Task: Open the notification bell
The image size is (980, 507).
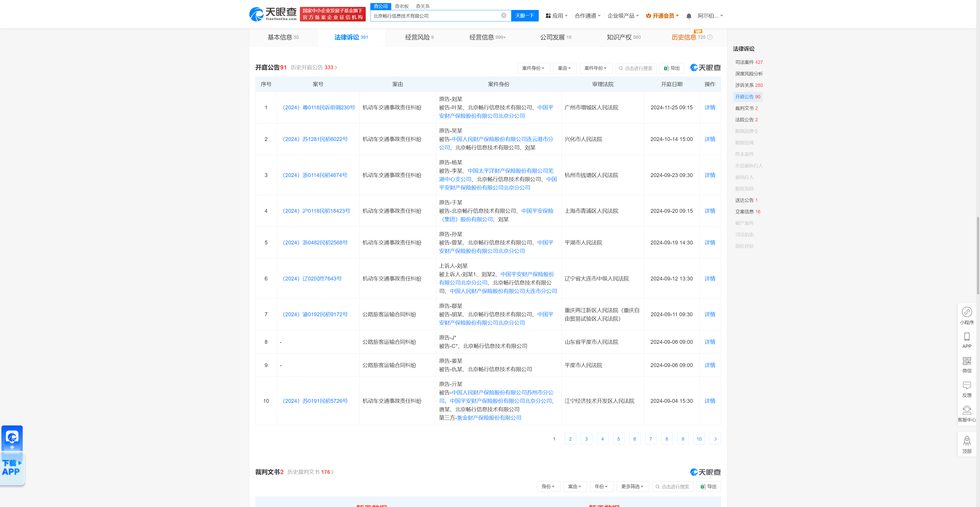Action: pyautogui.click(x=689, y=16)
